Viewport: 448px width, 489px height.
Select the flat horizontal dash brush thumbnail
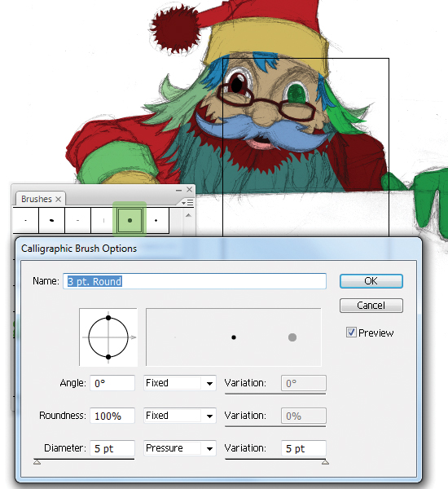(77, 221)
